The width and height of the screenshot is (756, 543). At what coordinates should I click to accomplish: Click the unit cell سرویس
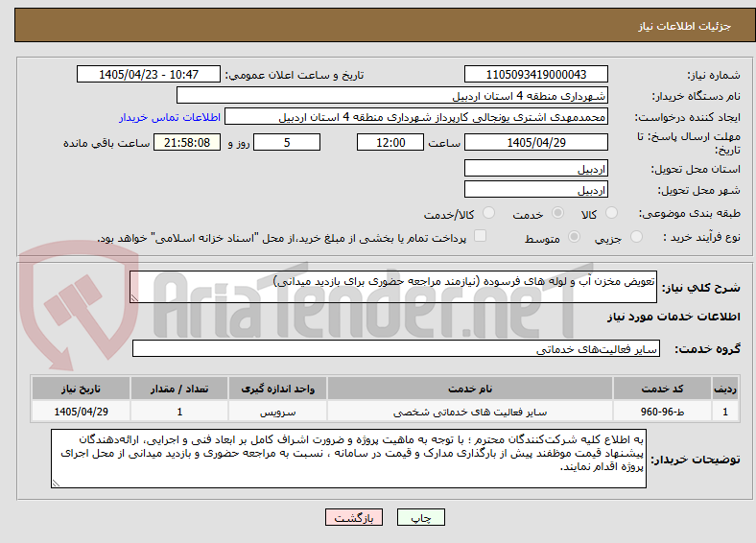tap(277, 412)
